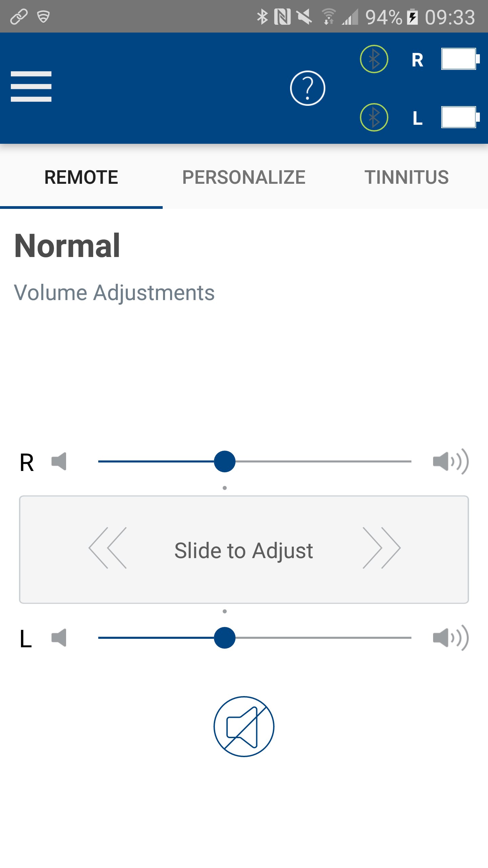Image resolution: width=488 pixels, height=868 pixels.
Task: Tap the right hearing aid battery indicator
Action: [x=460, y=59]
